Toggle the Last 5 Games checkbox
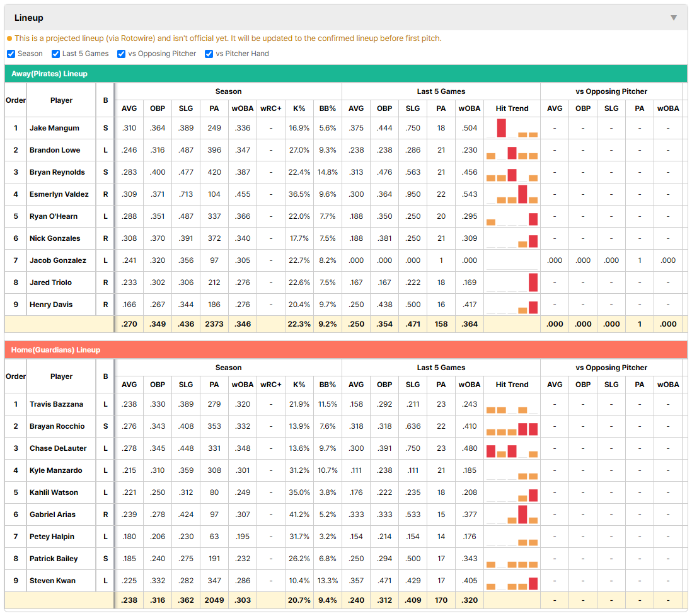The width and height of the screenshot is (692, 616). pos(55,54)
